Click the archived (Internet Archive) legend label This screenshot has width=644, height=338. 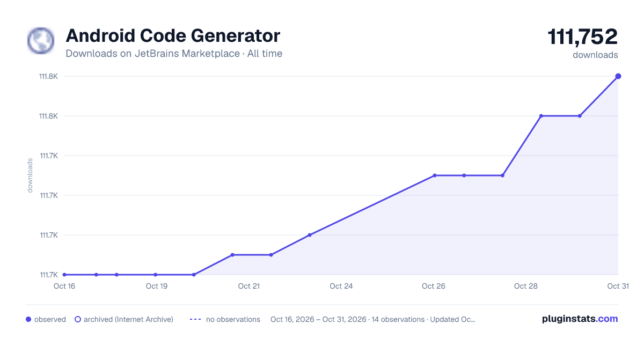pyautogui.click(x=128, y=319)
